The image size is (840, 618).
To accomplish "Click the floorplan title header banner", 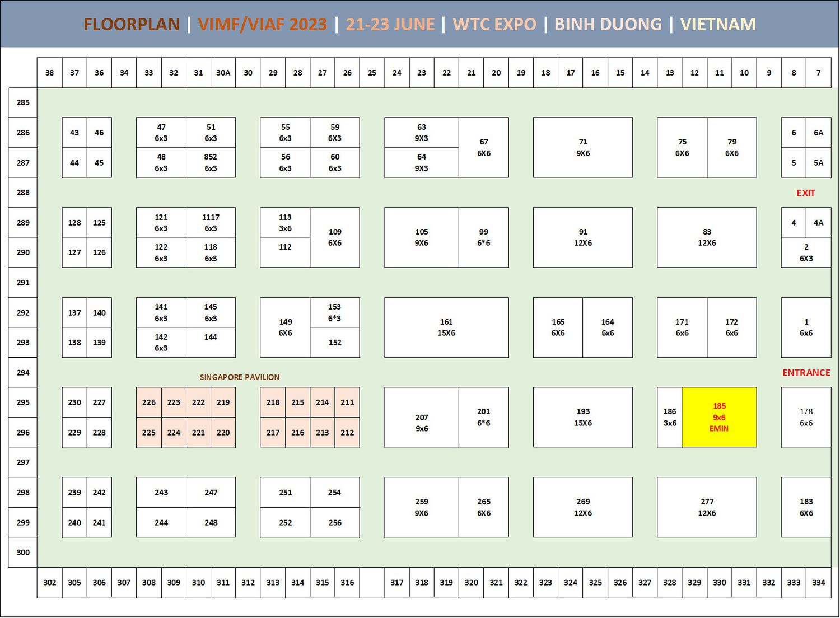I will (420, 24).
